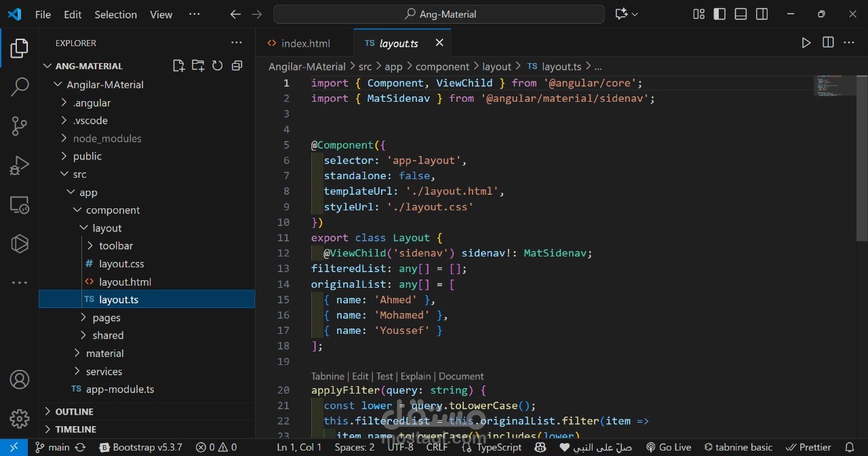Image resolution: width=868 pixels, height=456 pixels.
Task: Show more menu bar items
Action: click(194, 14)
